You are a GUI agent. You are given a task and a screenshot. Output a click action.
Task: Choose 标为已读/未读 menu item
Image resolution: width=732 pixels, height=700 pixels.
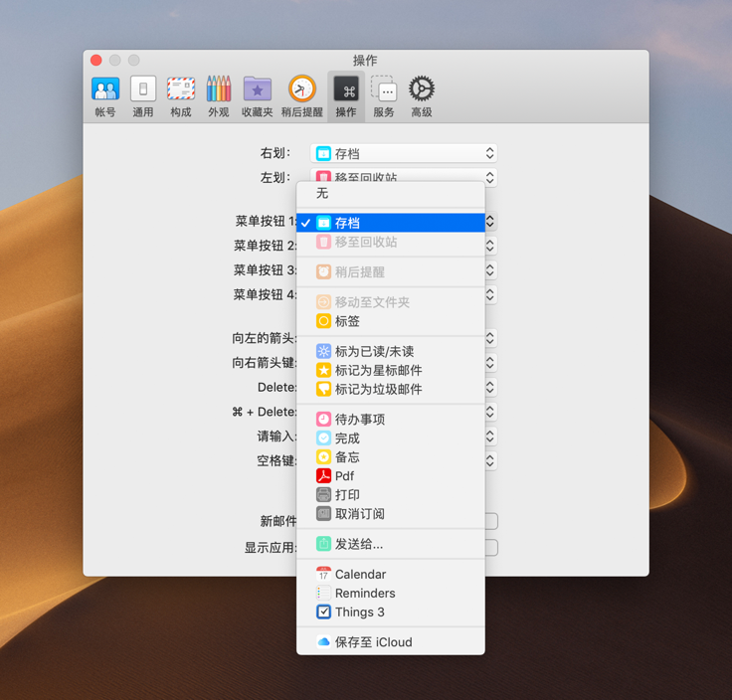coord(391,351)
